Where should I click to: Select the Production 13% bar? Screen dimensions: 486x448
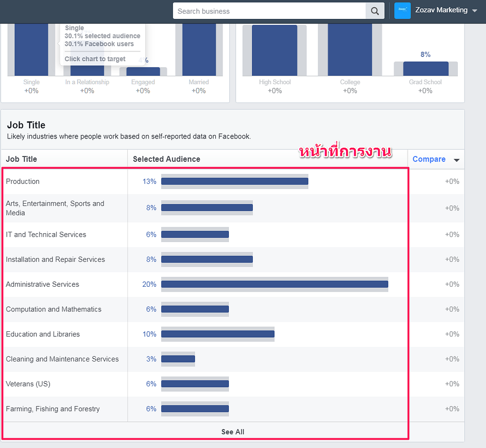pos(235,181)
